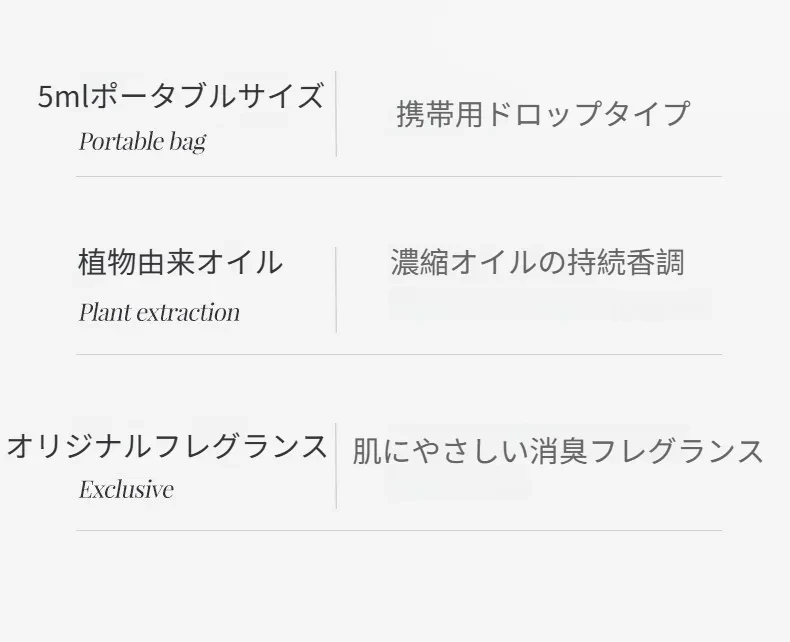The width and height of the screenshot is (790, 642).
Task: Click the vertical divider beside 'Plant extraction'
Action: point(336,290)
